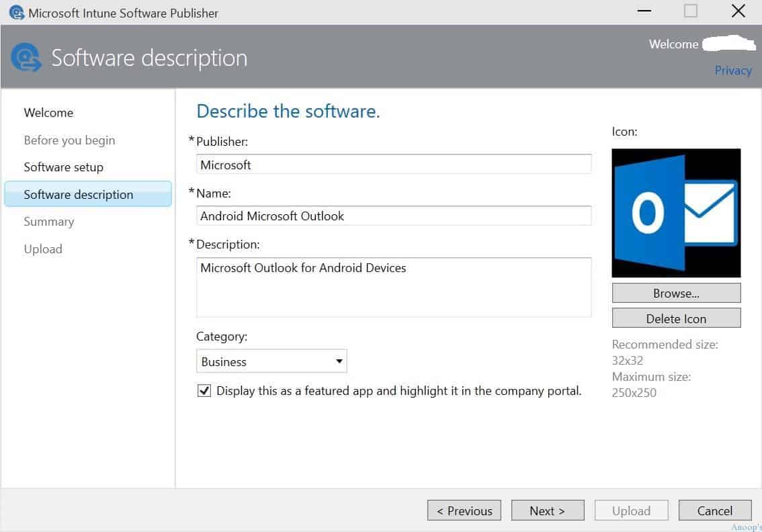Minimize the Intune Software Publisher window
This screenshot has width=762, height=532.
644,11
